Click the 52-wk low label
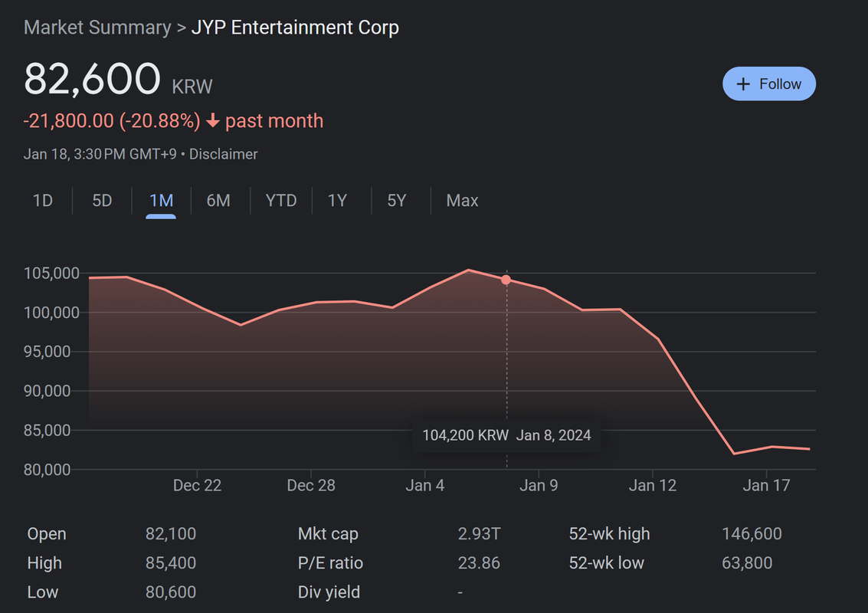 pyautogui.click(x=607, y=563)
